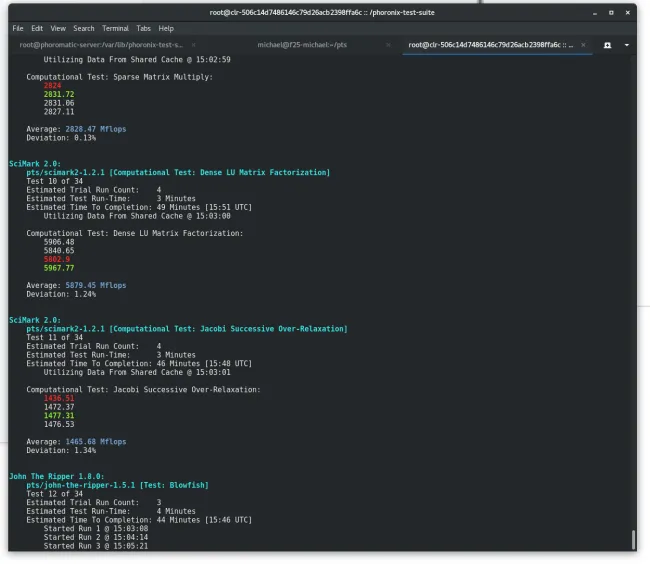Open the Terminal menu

[x=115, y=29]
